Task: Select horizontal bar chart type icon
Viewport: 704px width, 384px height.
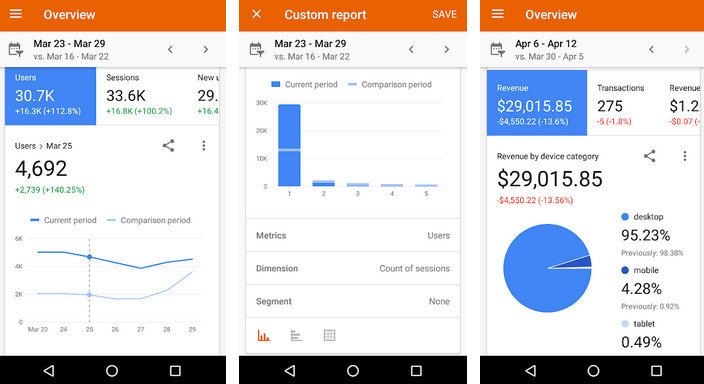Action: click(x=296, y=335)
